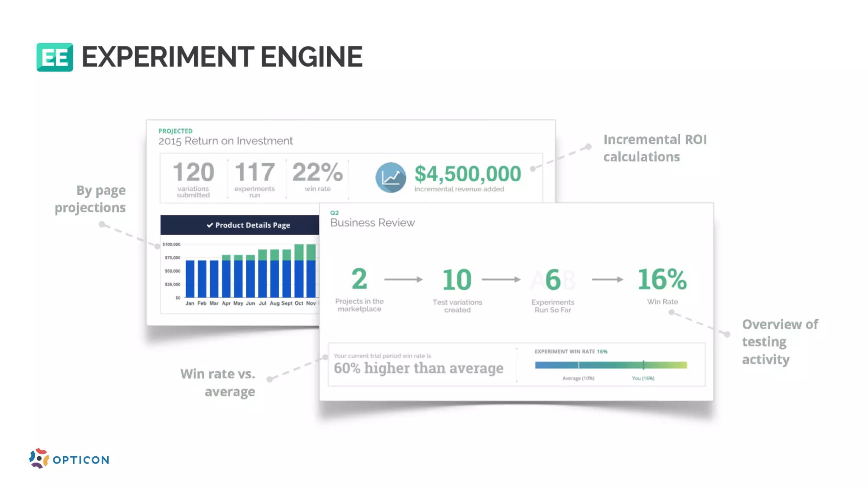The image size is (868, 488).
Task: Click the arrow between 2 and 10
Action: point(403,280)
